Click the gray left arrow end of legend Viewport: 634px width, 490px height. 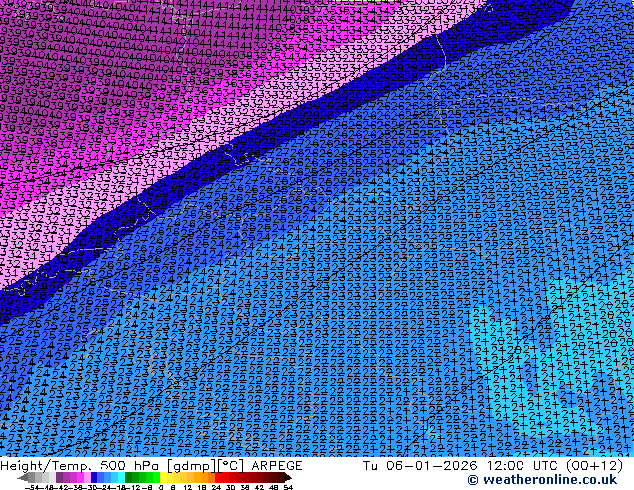(x=23, y=477)
